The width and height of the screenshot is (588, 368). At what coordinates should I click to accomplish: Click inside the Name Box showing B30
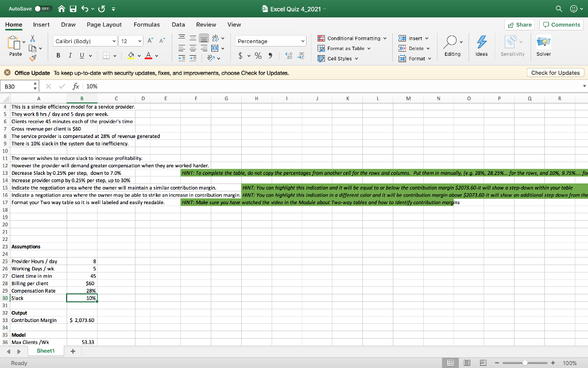(x=17, y=86)
